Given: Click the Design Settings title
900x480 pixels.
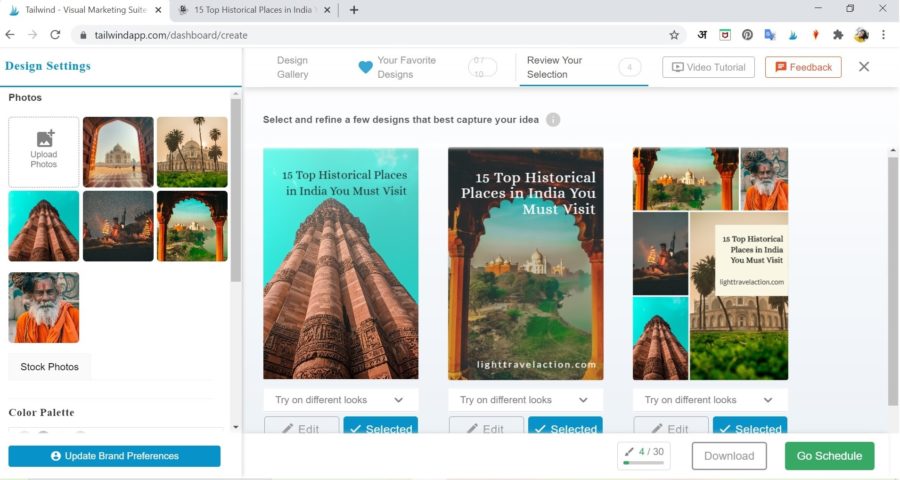Looking at the screenshot, I should (48, 66).
